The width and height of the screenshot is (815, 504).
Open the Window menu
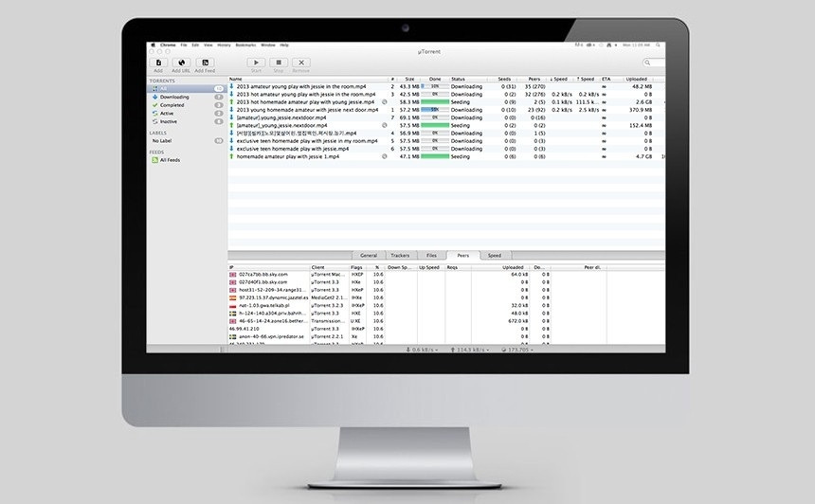268,45
